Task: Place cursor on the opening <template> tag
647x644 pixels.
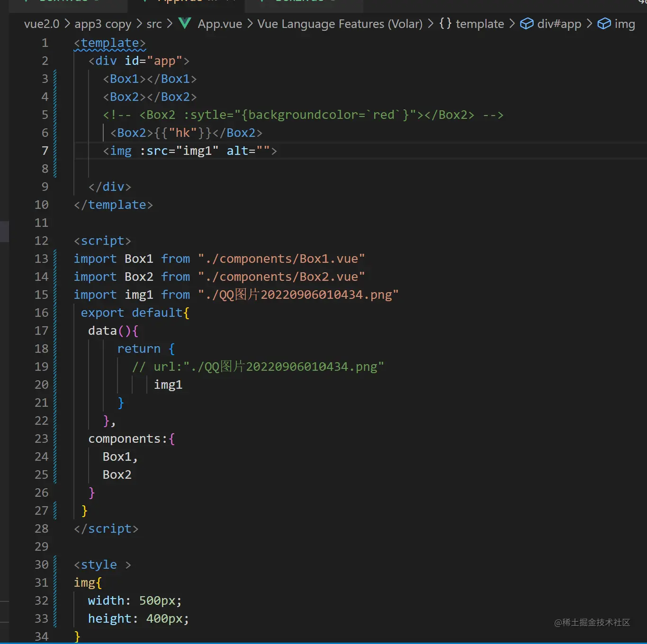Action: point(110,43)
